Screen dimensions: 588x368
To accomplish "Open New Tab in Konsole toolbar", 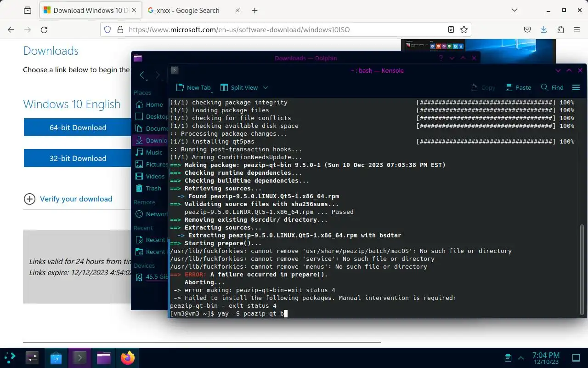I will click(x=193, y=87).
